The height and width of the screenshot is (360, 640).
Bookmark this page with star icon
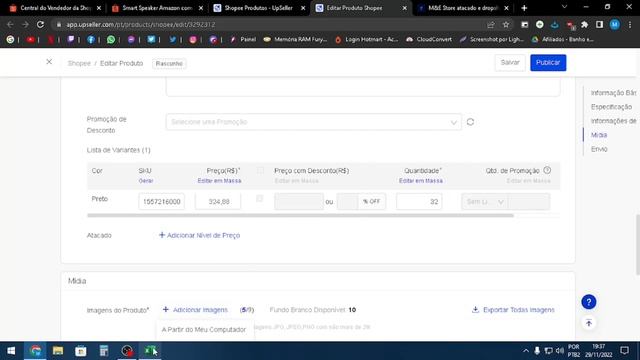coord(506,24)
